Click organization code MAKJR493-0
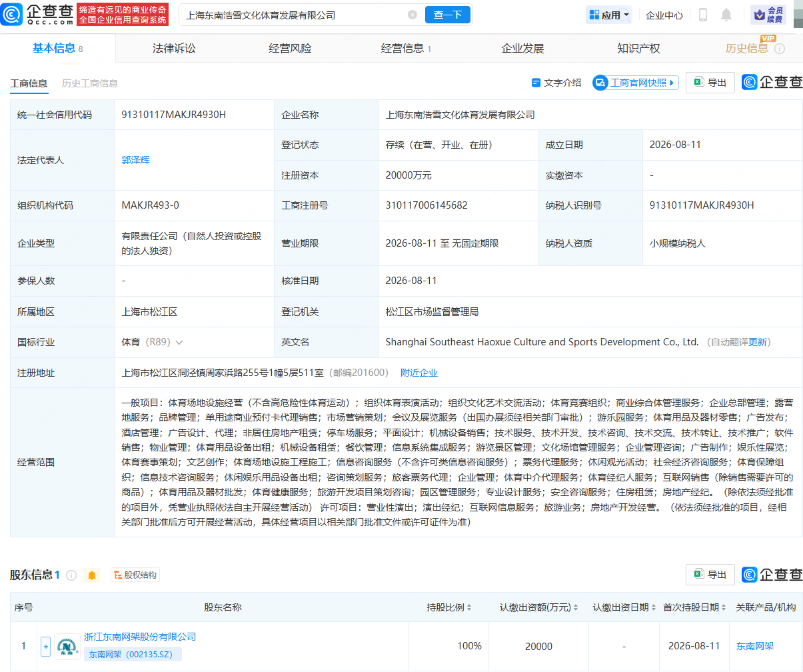The width and height of the screenshot is (803, 672). click(150, 205)
